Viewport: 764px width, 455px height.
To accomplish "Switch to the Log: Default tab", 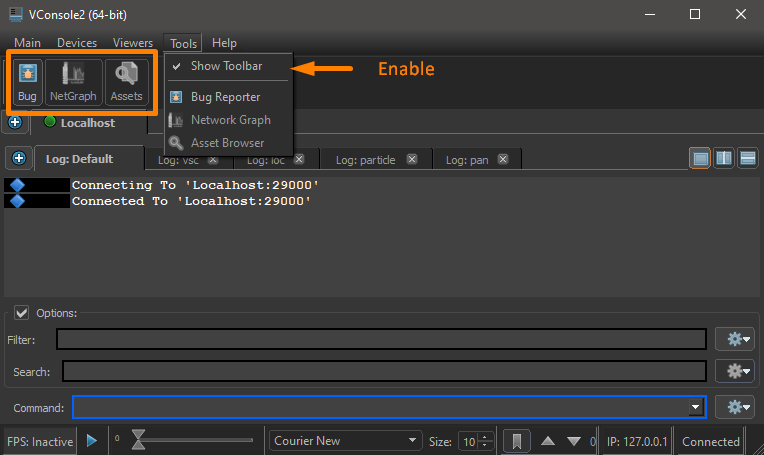I will point(80,159).
